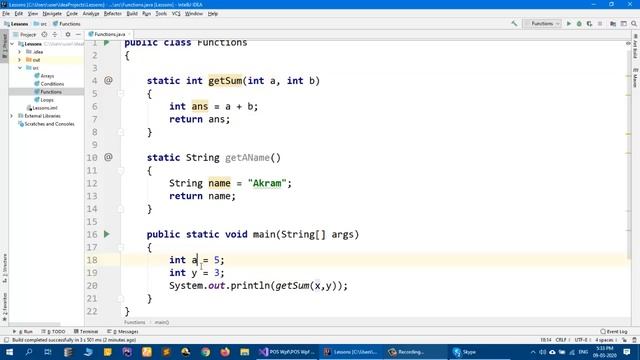
Task: Click the src breadcrumb in navigation bar
Action: coord(40,24)
